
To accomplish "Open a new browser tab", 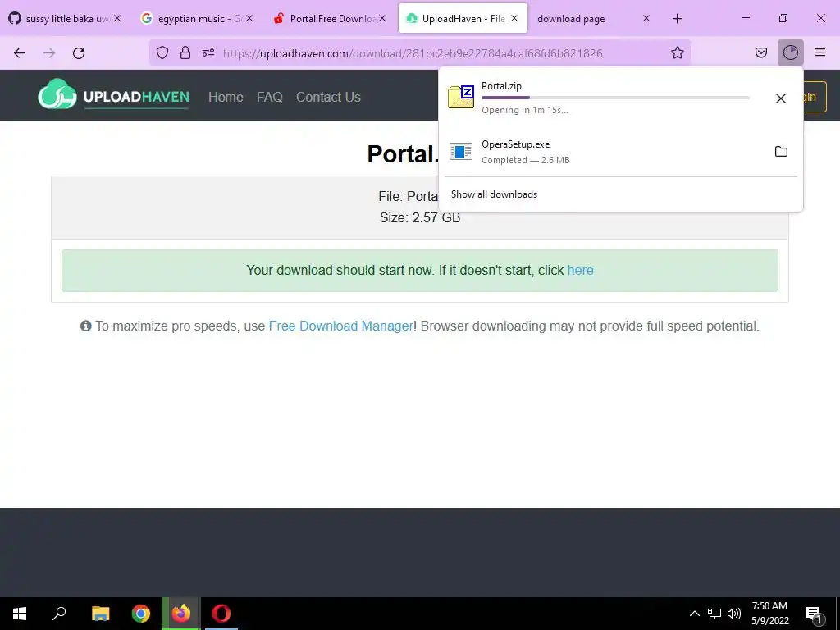I will tap(677, 19).
